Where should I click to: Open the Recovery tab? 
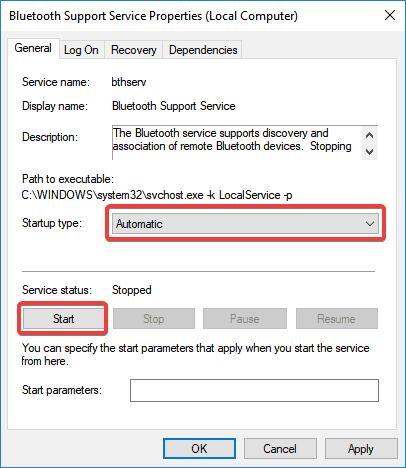134,50
